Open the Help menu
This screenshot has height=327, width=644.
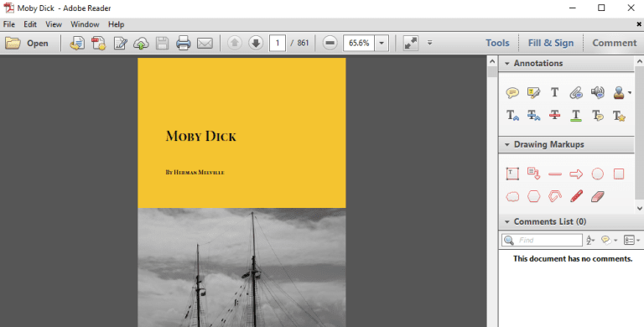[x=117, y=24]
